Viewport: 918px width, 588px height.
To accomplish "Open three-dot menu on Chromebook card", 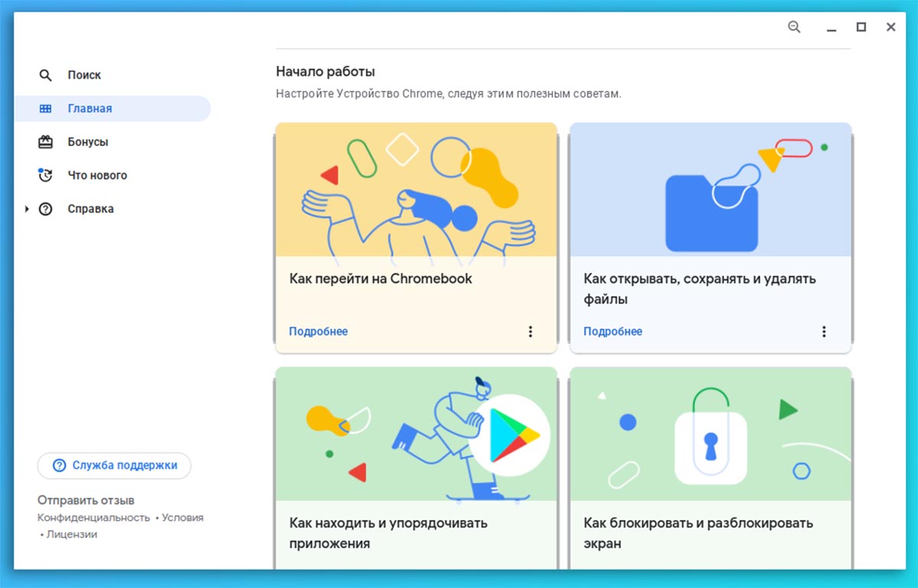I will tap(530, 331).
